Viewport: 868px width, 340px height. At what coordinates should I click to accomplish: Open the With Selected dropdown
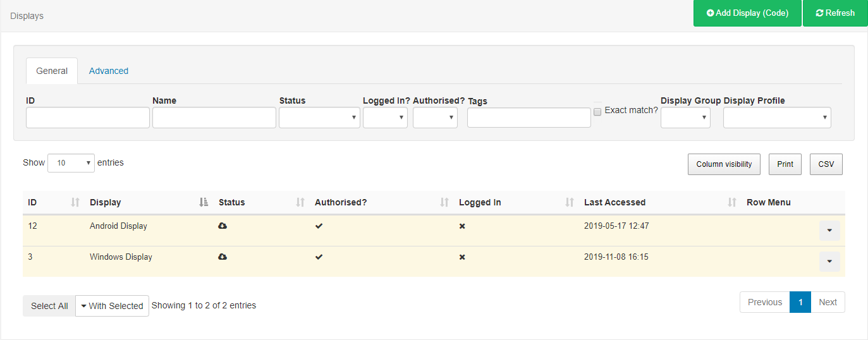pos(112,306)
